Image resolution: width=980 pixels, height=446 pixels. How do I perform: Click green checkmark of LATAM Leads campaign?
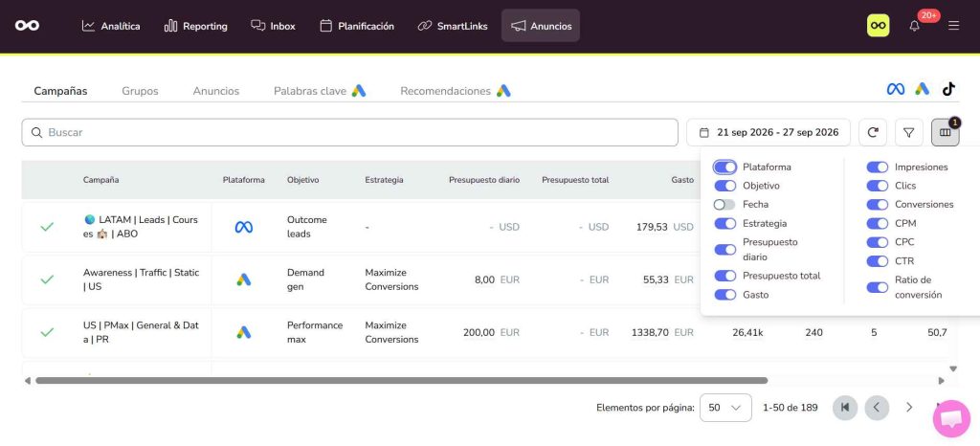(x=47, y=227)
